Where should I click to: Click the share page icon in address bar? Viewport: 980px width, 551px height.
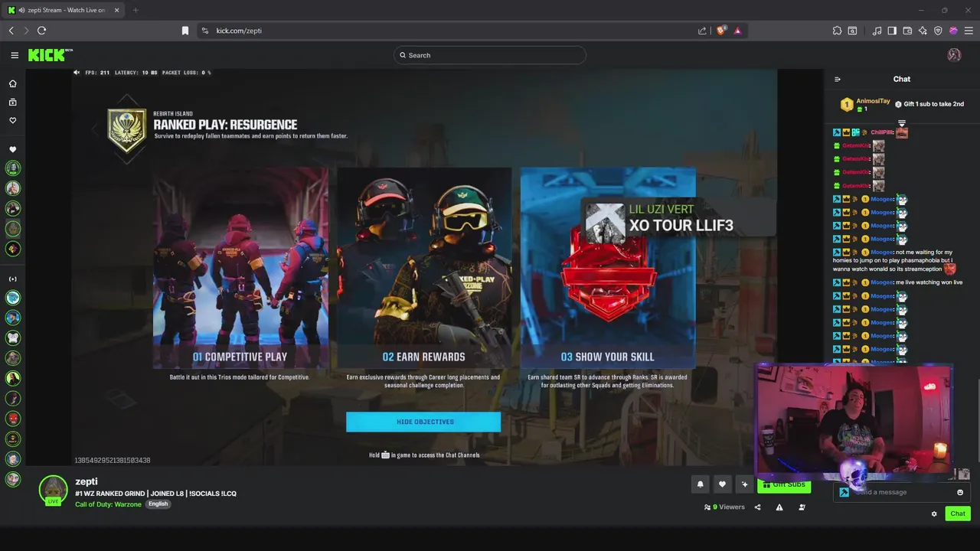(x=702, y=31)
